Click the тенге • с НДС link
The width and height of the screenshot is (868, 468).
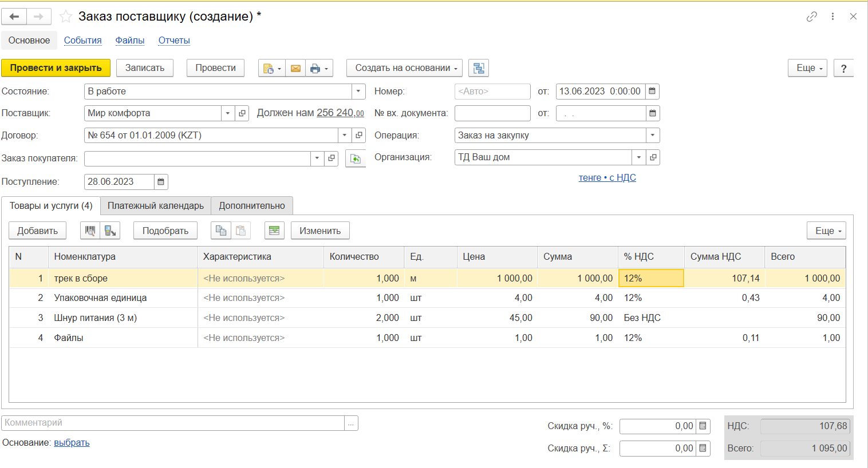coord(607,178)
